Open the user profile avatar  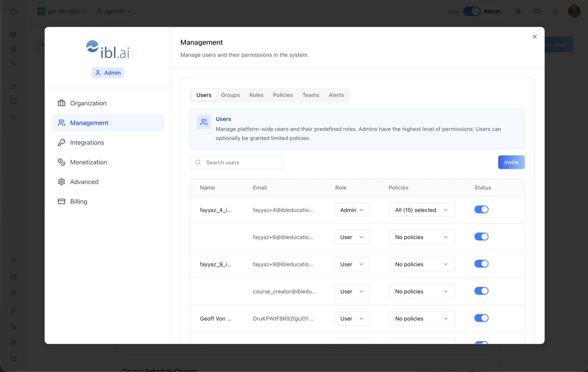coord(574,11)
